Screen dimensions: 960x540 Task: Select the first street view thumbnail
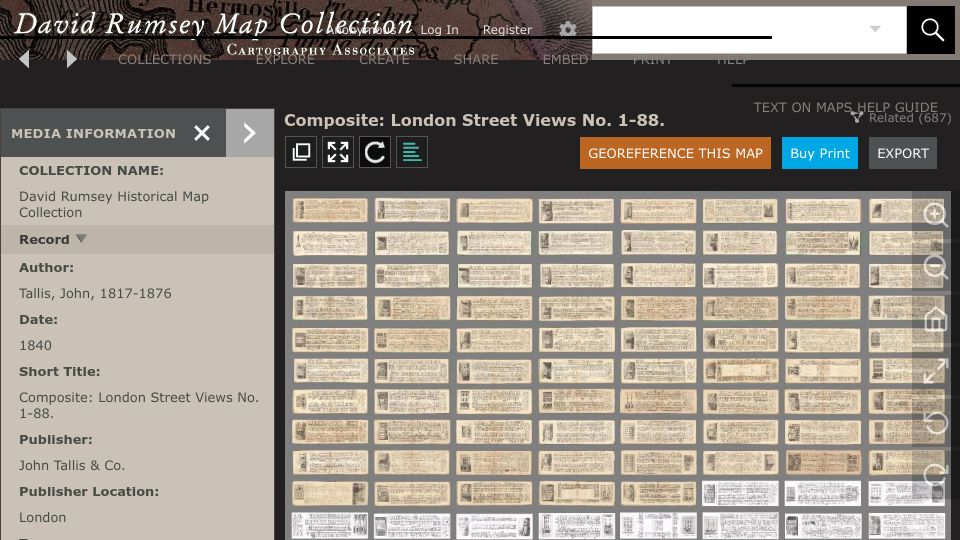click(x=330, y=210)
